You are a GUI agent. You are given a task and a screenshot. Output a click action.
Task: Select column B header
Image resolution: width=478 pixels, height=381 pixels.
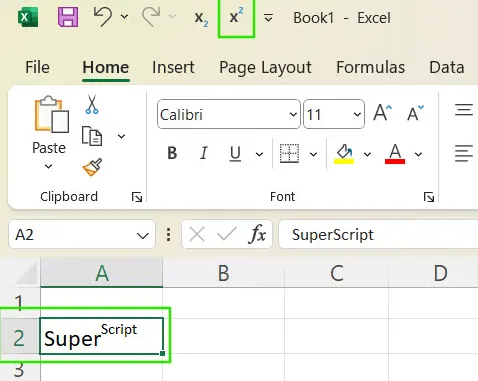click(223, 273)
